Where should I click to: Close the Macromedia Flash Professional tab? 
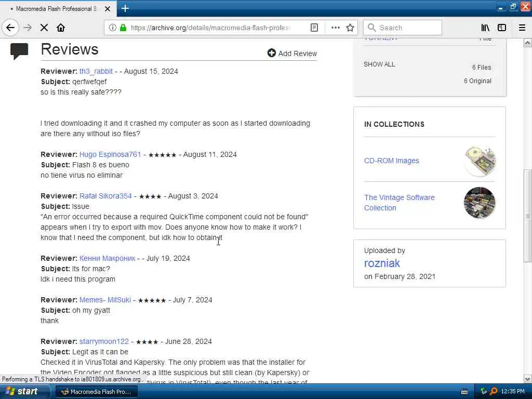[107, 9]
